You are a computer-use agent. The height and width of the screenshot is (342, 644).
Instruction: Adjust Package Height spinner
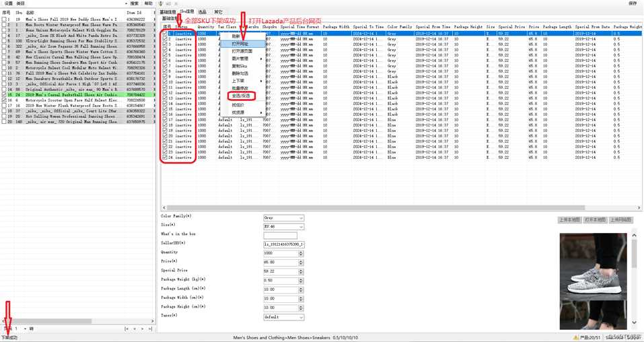pyautogui.click(x=301, y=308)
